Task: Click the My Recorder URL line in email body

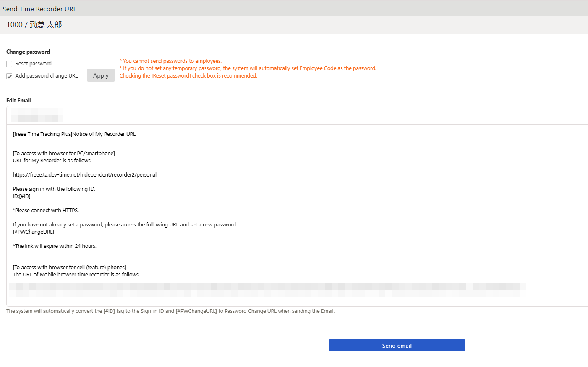Action: click(x=85, y=175)
